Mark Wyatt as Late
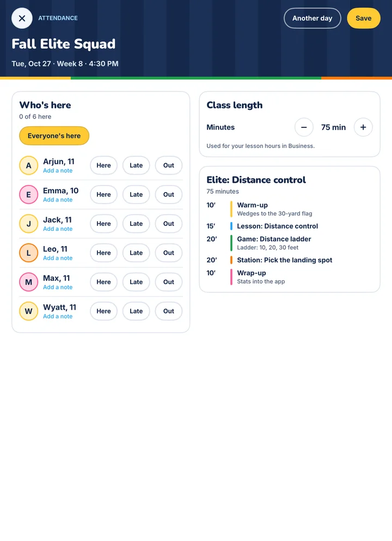Screen dimensions: 392x541 coord(136,311)
